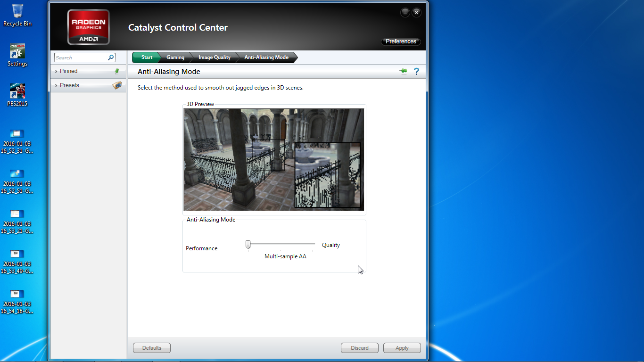Click the Presets panel icon

coord(117,85)
